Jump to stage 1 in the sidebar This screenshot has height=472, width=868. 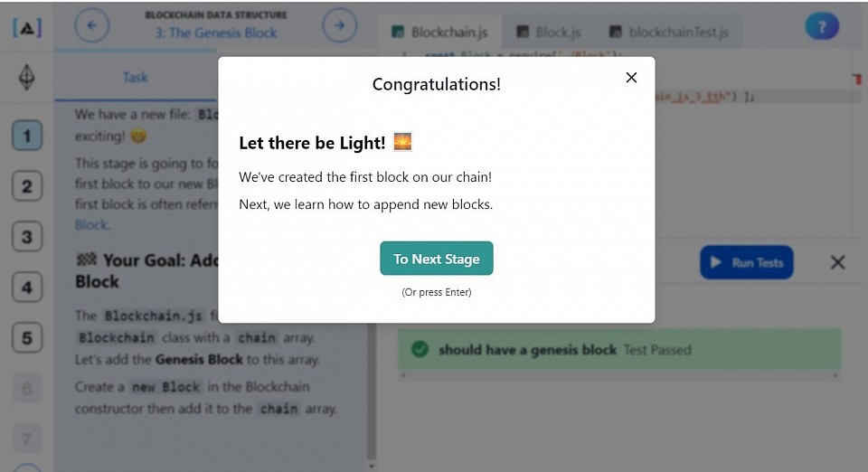[x=27, y=136]
